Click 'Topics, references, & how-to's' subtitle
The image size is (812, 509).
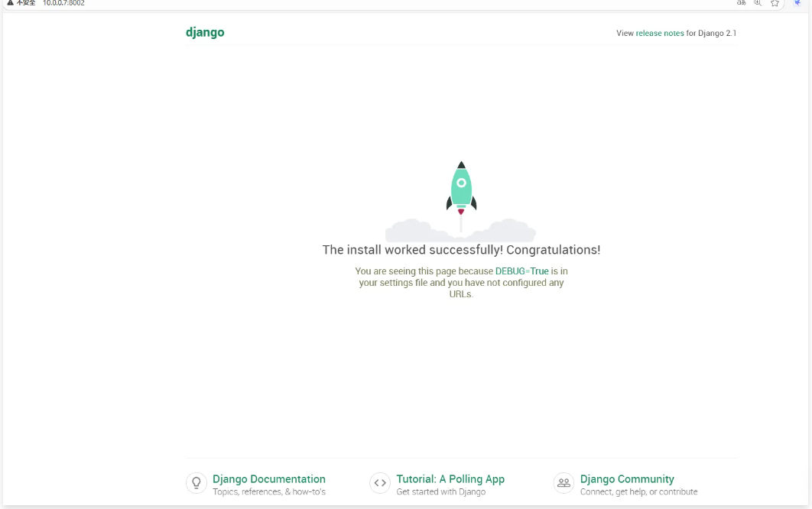click(269, 492)
